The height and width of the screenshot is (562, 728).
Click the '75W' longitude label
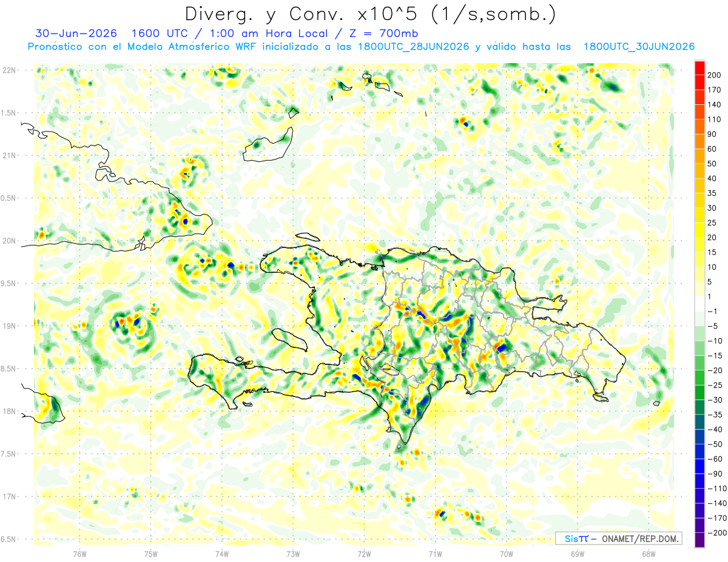(151, 554)
